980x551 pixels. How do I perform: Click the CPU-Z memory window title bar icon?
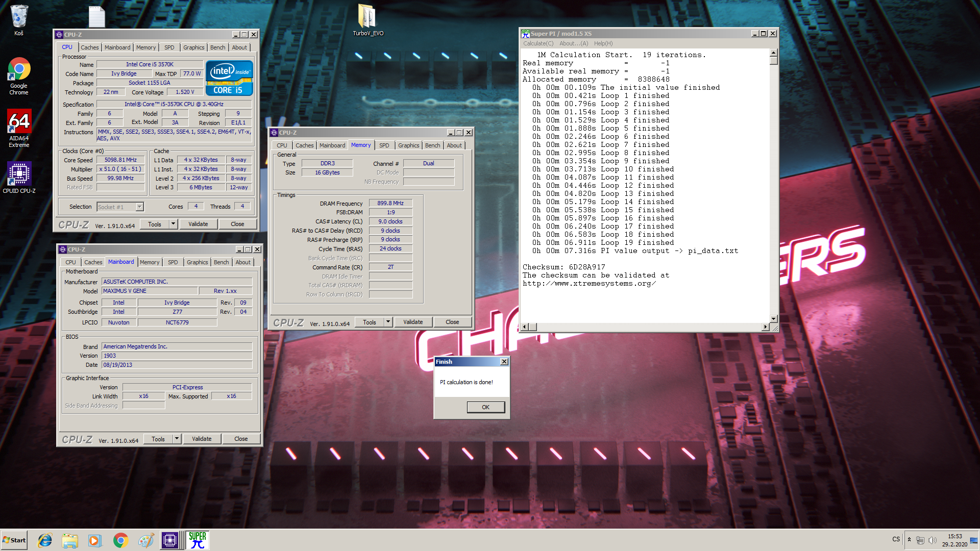(x=274, y=133)
